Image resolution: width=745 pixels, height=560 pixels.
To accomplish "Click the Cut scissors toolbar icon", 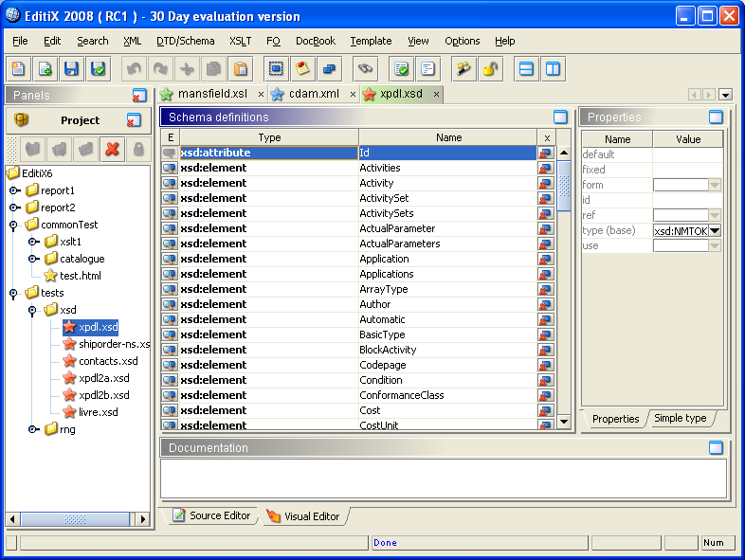I will click(x=187, y=69).
